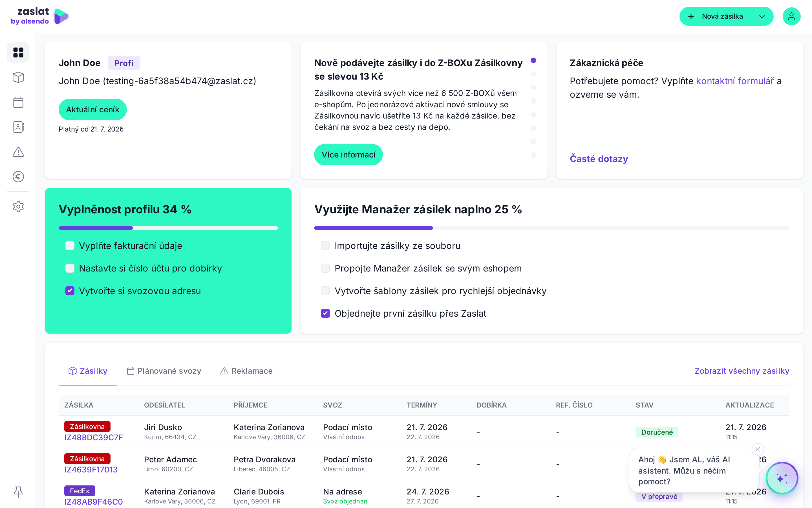Open billing euro icon in sidebar
812x508 pixels.
pyautogui.click(x=18, y=177)
